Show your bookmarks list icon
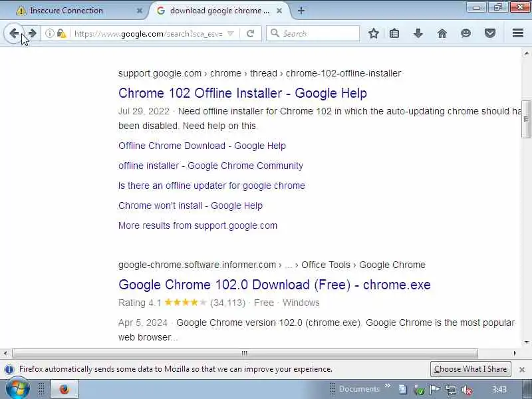Screen dimensions: 532x399 pyautogui.click(x=394, y=33)
